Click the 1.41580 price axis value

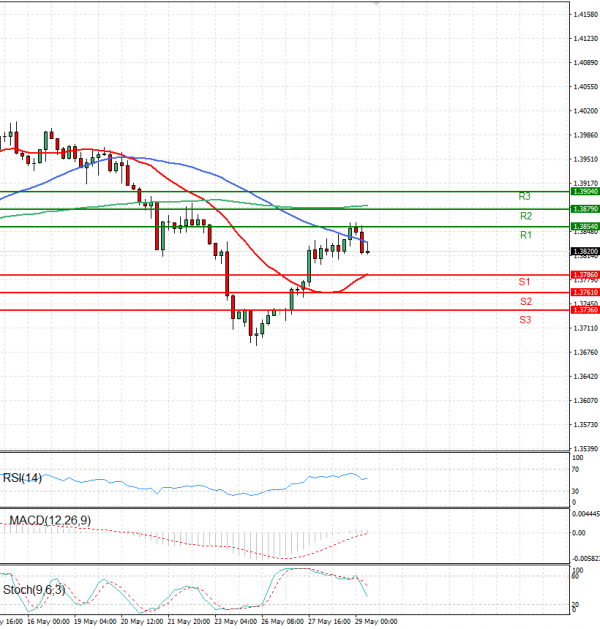[x=586, y=15]
